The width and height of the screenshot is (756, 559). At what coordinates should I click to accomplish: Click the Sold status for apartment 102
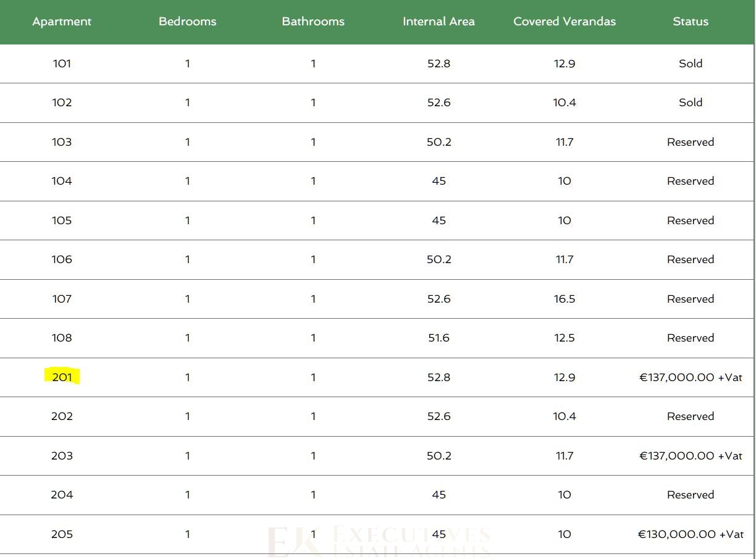(691, 103)
